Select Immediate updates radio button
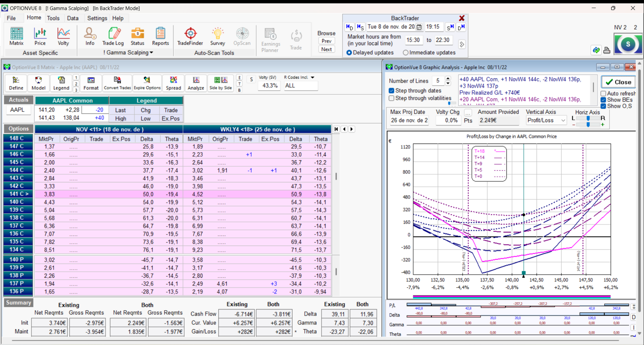Screen dimensions: 644x345 pyautogui.click(x=406, y=53)
